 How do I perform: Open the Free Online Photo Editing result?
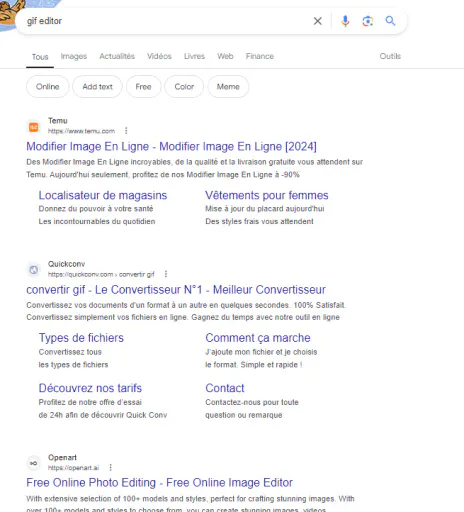coord(159,483)
